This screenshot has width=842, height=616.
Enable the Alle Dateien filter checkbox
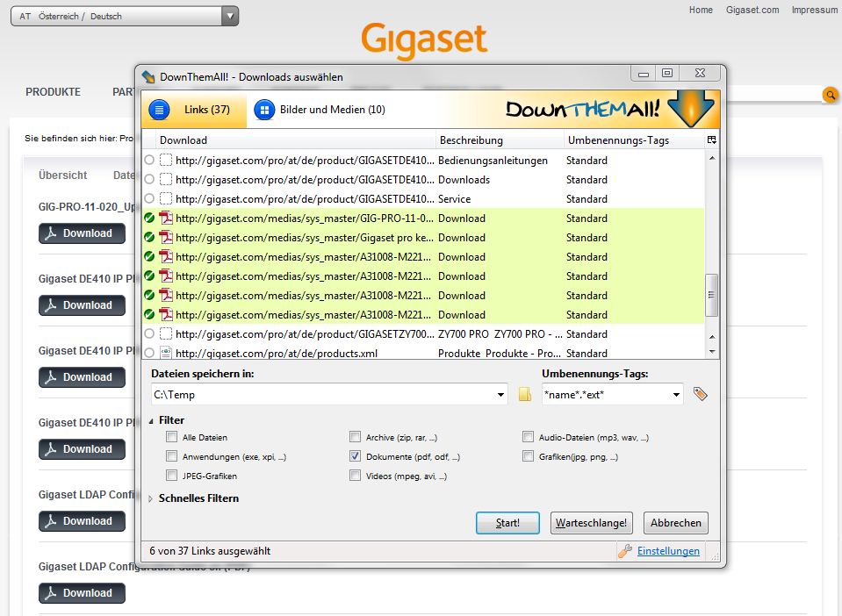click(171, 437)
